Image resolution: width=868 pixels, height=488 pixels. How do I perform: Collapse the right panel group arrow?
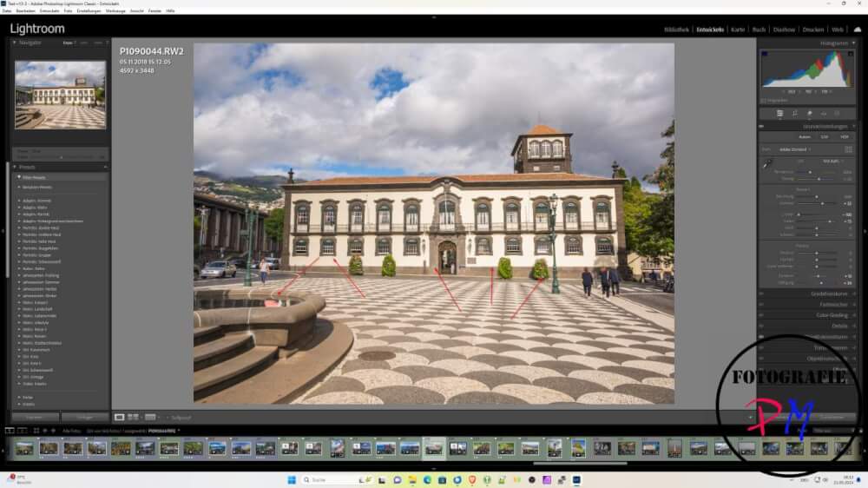tap(865, 231)
